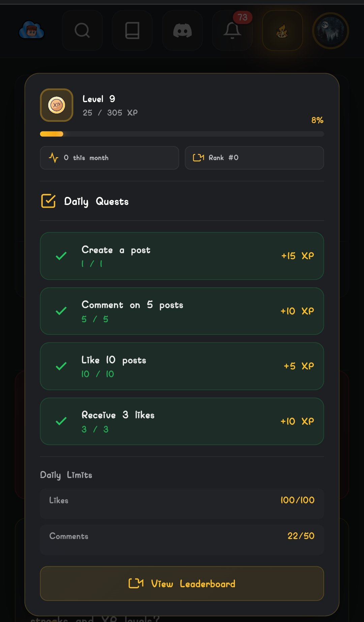364x622 pixels.
Task: Click the +15 XP reward label
Action: (297, 256)
